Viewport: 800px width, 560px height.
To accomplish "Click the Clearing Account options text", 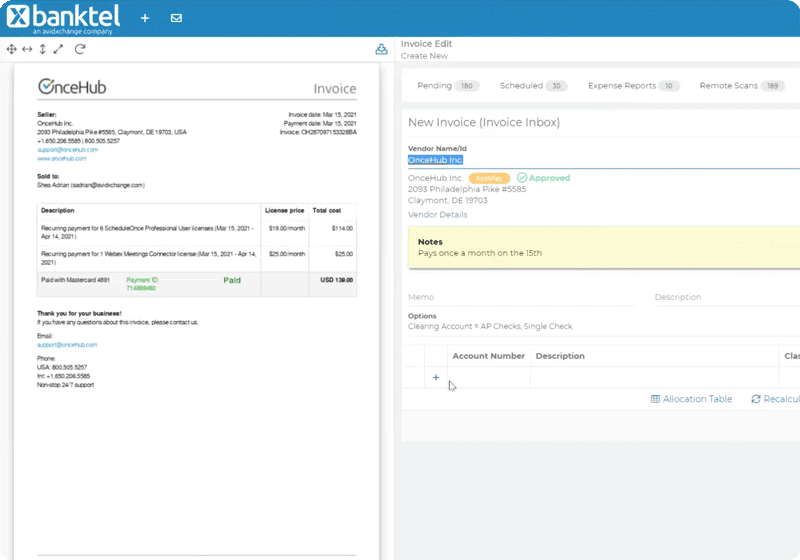I will coord(490,326).
